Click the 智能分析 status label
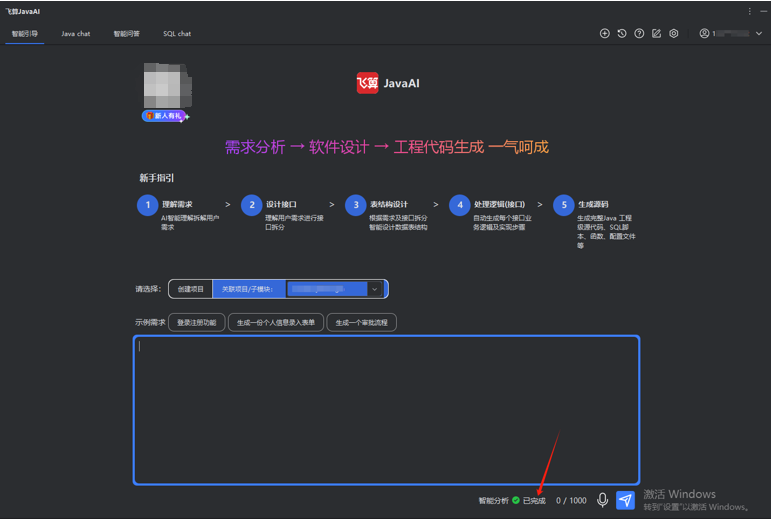771x519 pixels. 494,500
